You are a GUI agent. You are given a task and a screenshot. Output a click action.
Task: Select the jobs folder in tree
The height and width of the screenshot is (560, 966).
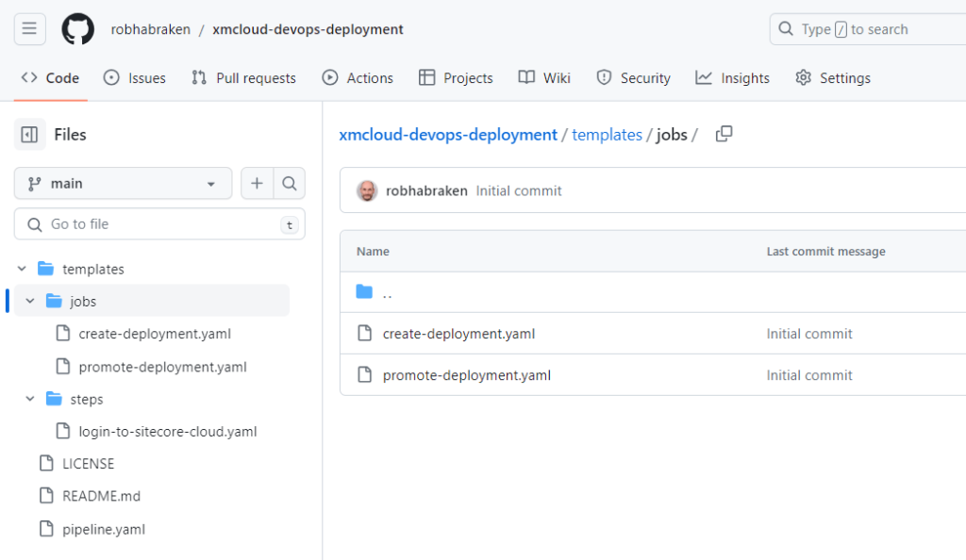83,301
